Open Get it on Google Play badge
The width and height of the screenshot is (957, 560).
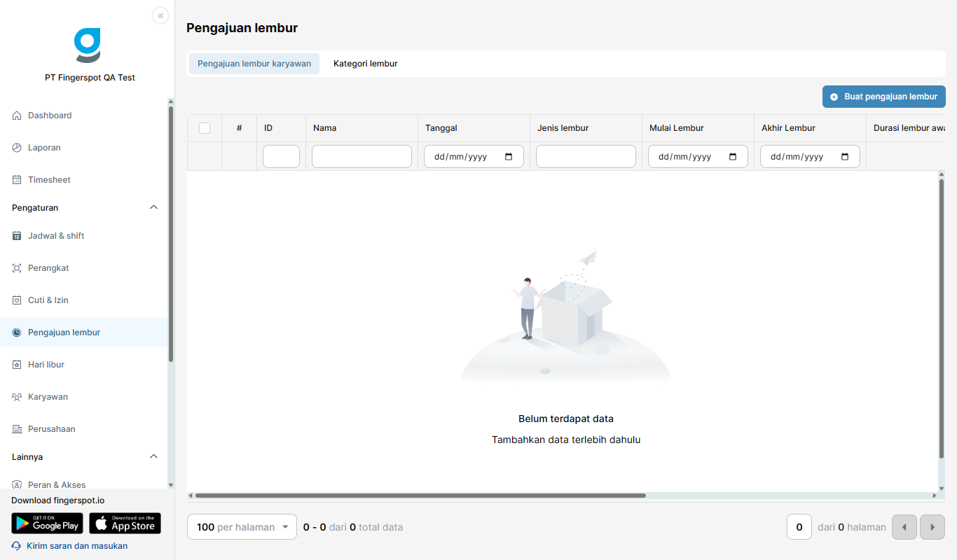tap(47, 524)
